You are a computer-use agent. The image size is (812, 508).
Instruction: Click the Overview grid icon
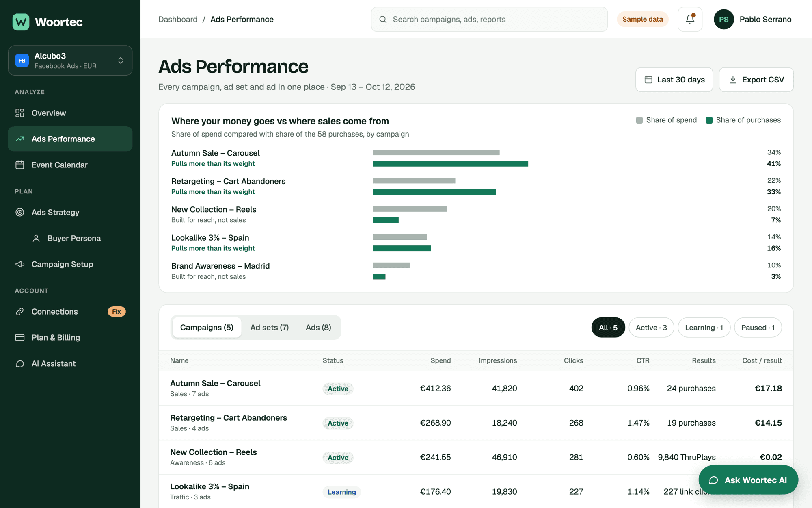click(20, 113)
